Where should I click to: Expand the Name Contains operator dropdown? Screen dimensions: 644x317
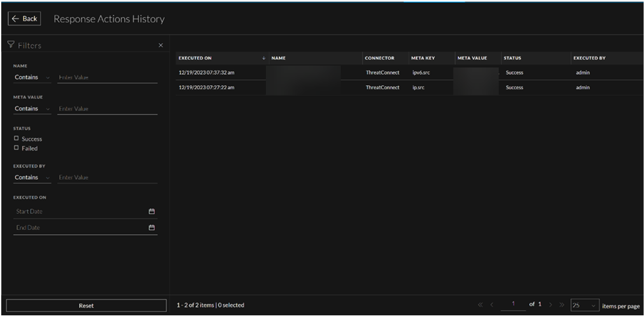[32, 77]
